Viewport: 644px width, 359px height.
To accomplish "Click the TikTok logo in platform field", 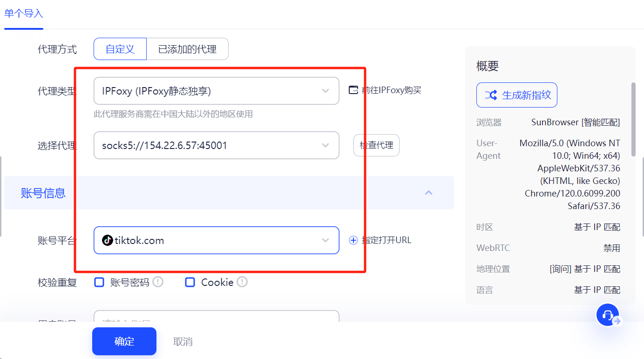I will (x=108, y=240).
